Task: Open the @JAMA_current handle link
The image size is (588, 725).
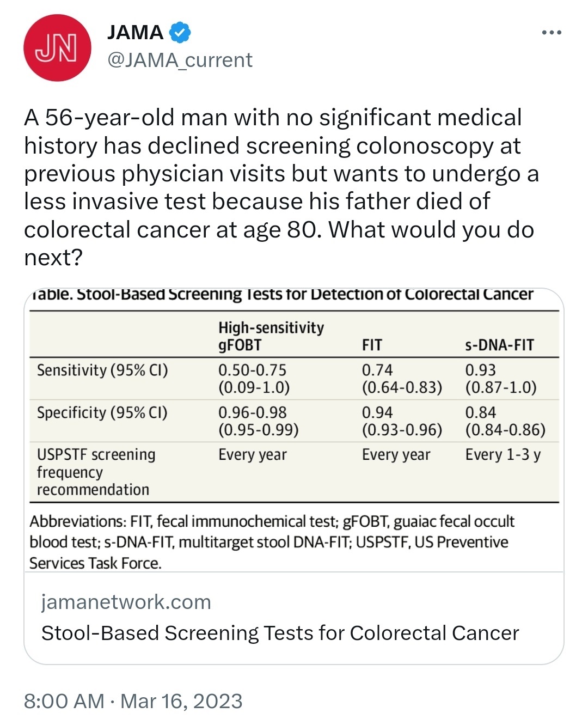Action: click(x=180, y=60)
